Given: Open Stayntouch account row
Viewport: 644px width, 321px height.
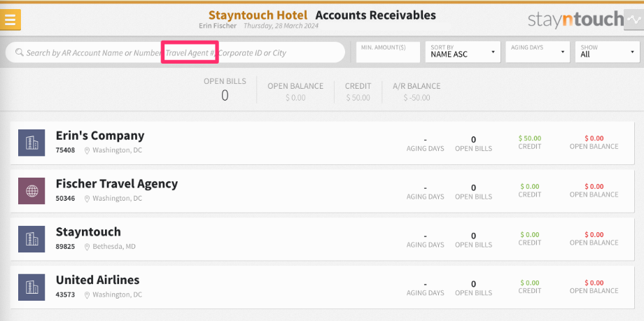Looking at the screenshot, I should pyautogui.click(x=323, y=239).
